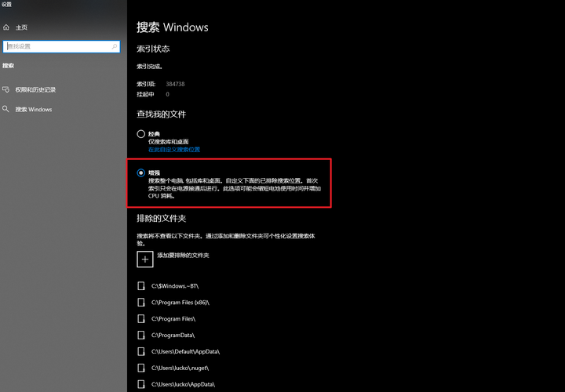Image resolution: width=565 pixels, height=392 pixels.
Task: Select excluded folder C:\Users\Default\AppData\
Action: pos(185,352)
